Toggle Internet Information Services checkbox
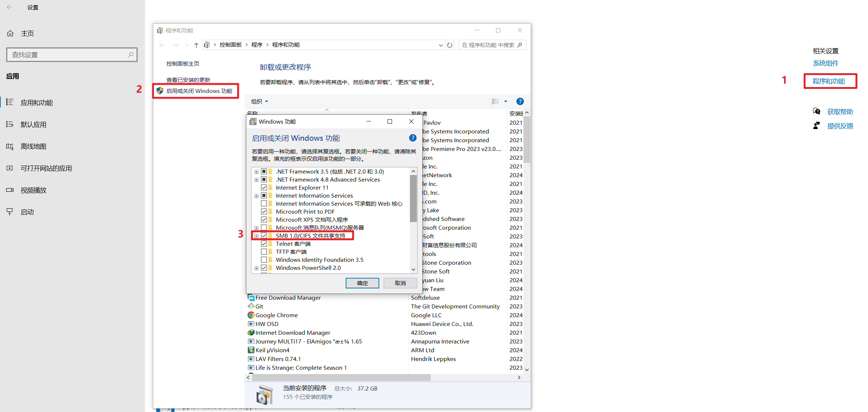868x412 pixels. [264, 195]
